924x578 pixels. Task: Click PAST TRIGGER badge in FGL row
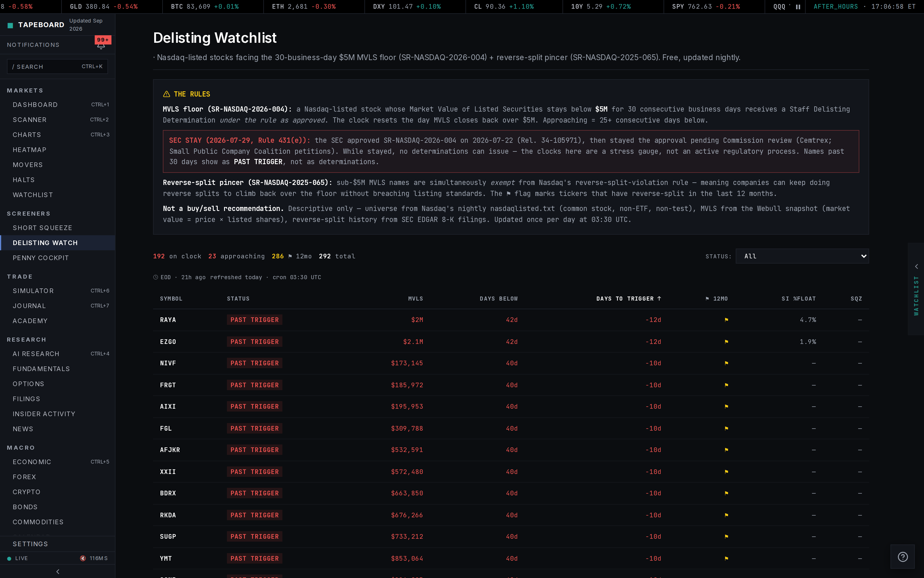(255, 429)
